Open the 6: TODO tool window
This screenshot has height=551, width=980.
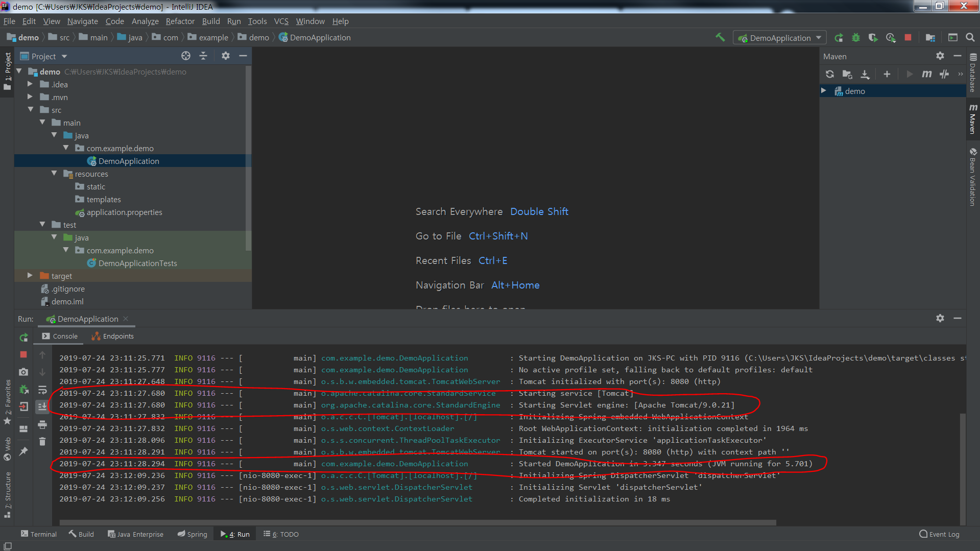(x=281, y=534)
